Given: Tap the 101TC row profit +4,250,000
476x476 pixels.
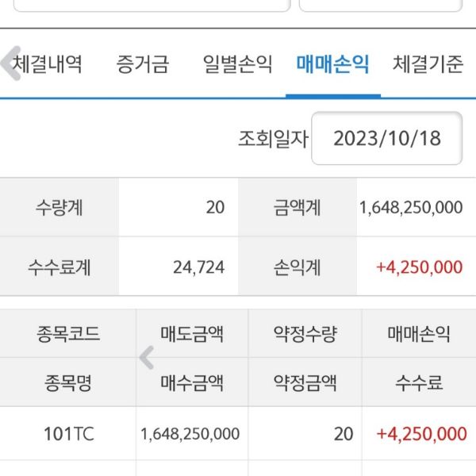Looking at the screenshot, I should pyautogui.click(x=421, y=434).
